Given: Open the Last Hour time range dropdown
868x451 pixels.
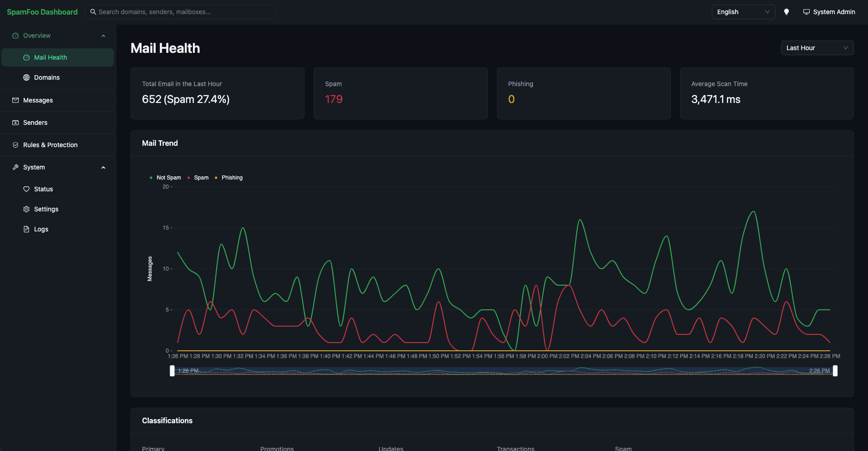Looking at the screenshot, I should click(x=817, y=48).
